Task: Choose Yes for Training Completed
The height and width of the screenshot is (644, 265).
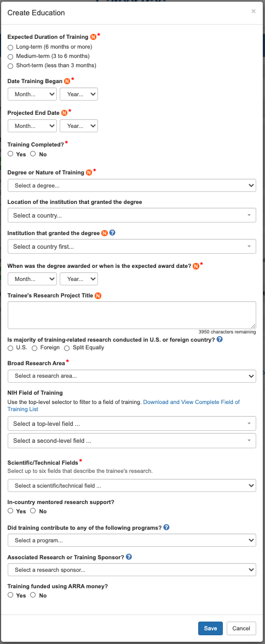Action: [10, 154]
